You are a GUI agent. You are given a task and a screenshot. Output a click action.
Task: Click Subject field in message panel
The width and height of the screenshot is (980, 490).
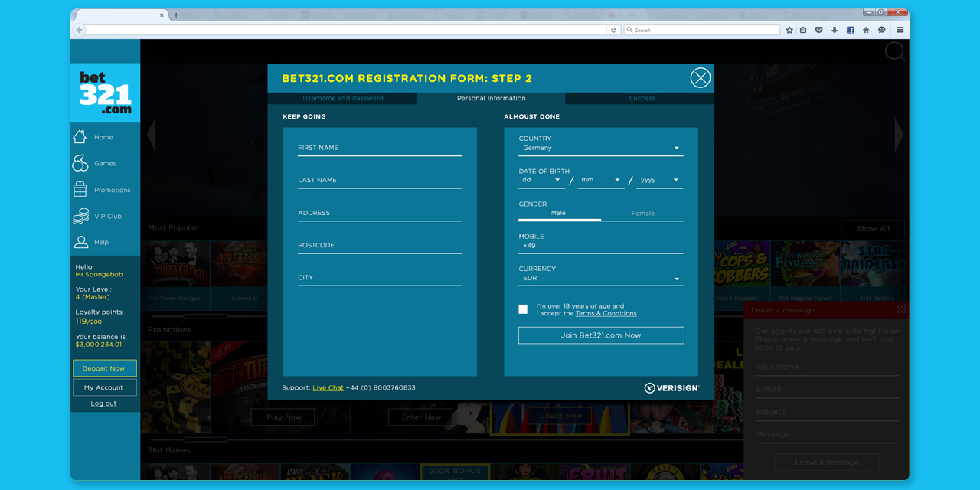point(827,412)
